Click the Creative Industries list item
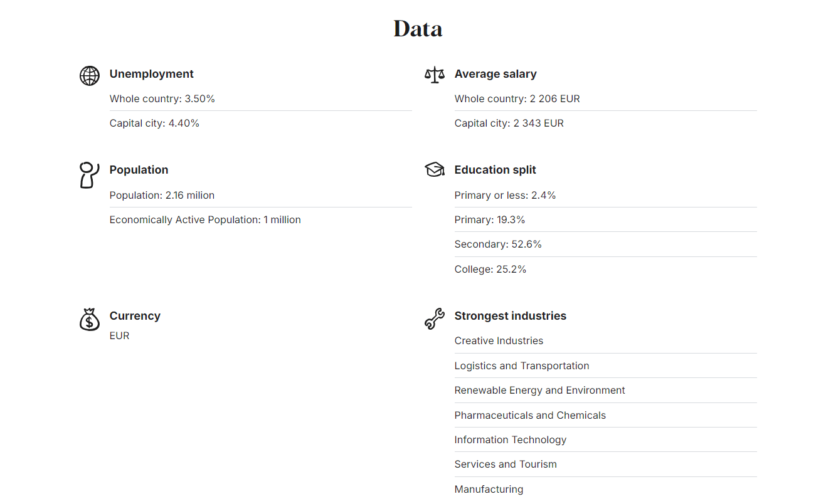The image size is (816, 504). (x=606, y=340)
